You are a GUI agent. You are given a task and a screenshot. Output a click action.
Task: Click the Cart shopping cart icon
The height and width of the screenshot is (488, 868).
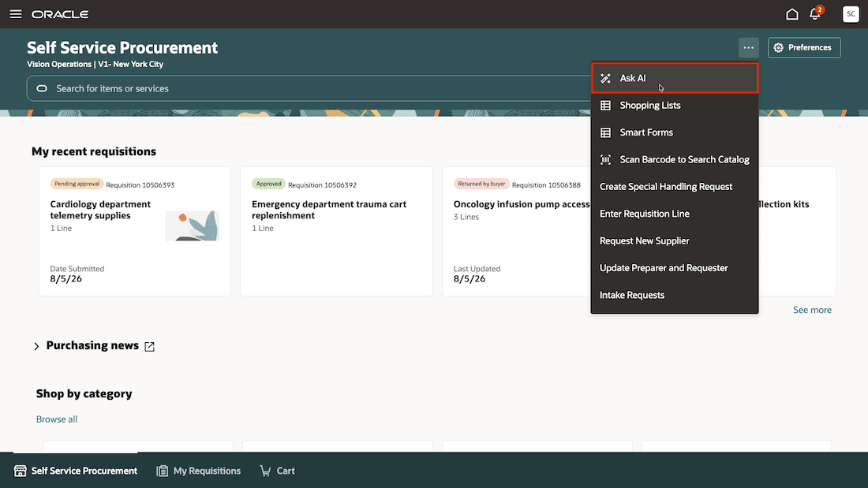[x=266, y=471]
